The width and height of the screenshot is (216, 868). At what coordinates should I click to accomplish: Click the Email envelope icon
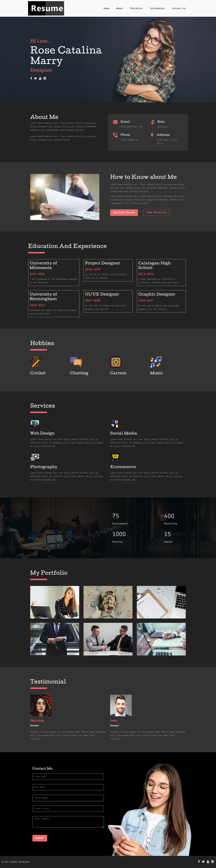[x=115, y=122]
